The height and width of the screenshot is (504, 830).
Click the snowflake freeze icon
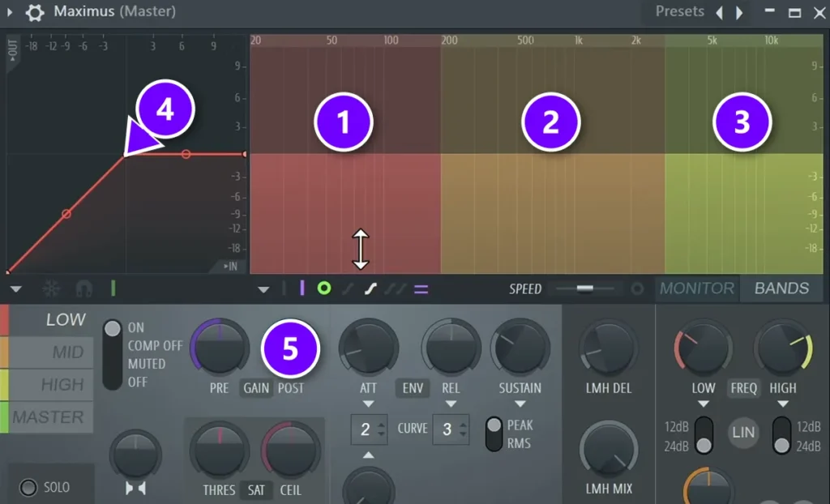(x=51, y=288)
